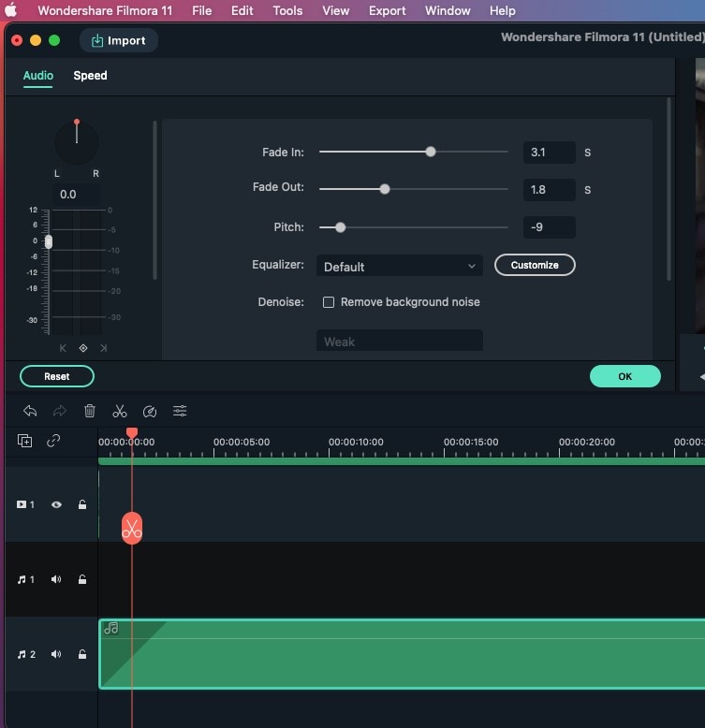Toggle the auto link chain icon

[x=53, y=441]
